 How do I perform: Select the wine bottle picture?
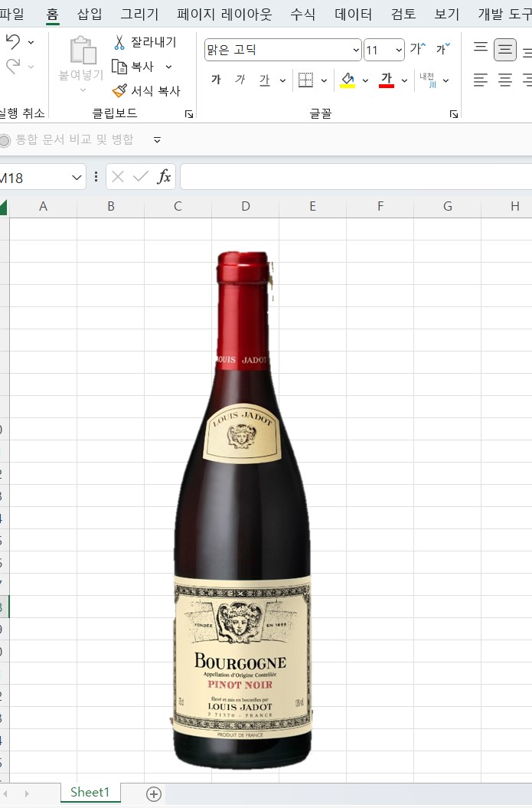(242, 510)
